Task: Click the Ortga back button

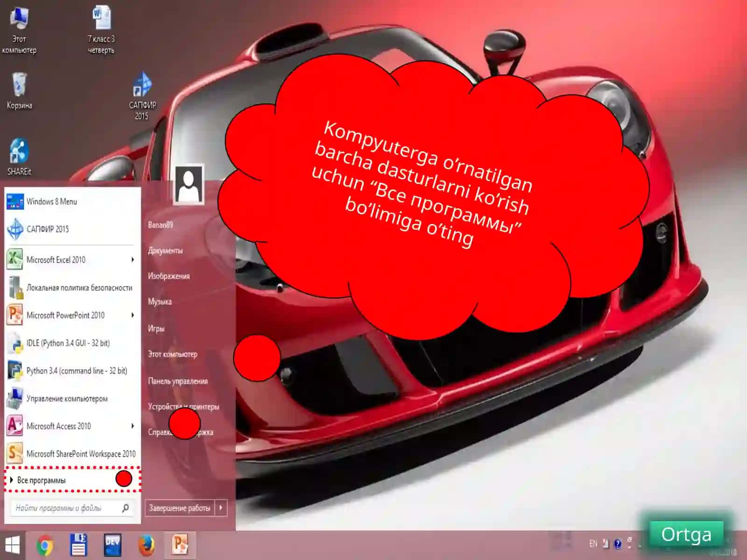Action: pyautogui.click(x=686, y=534)
